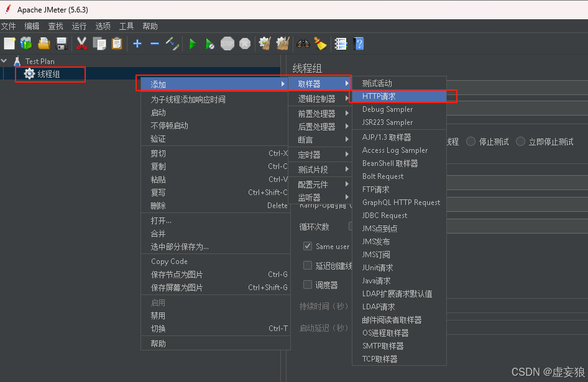Click the Collapse all minus icon
The image size is (588, 382).
click(155, 43)
